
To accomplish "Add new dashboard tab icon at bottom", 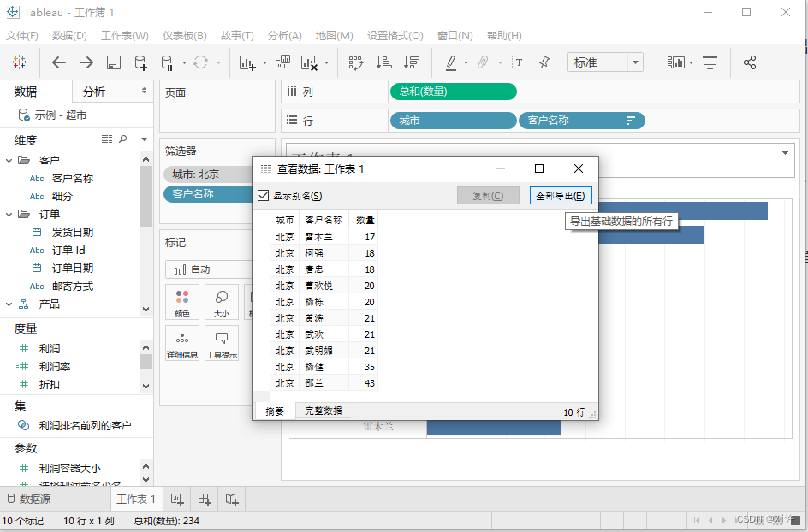I will coord(205,499).
